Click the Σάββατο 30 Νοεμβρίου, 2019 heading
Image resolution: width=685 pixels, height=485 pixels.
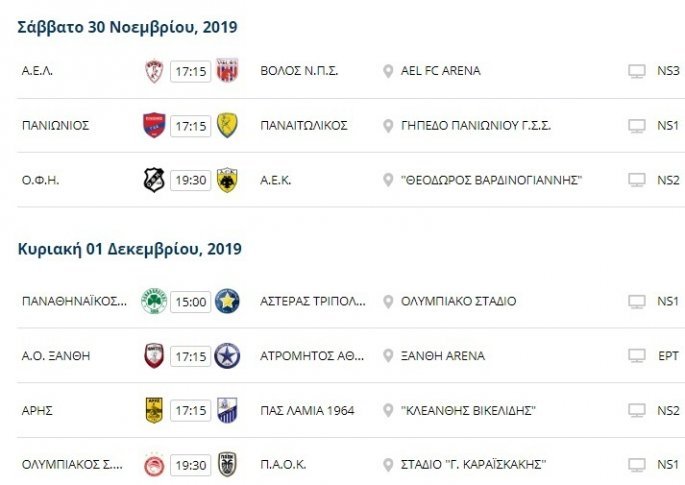128,27
